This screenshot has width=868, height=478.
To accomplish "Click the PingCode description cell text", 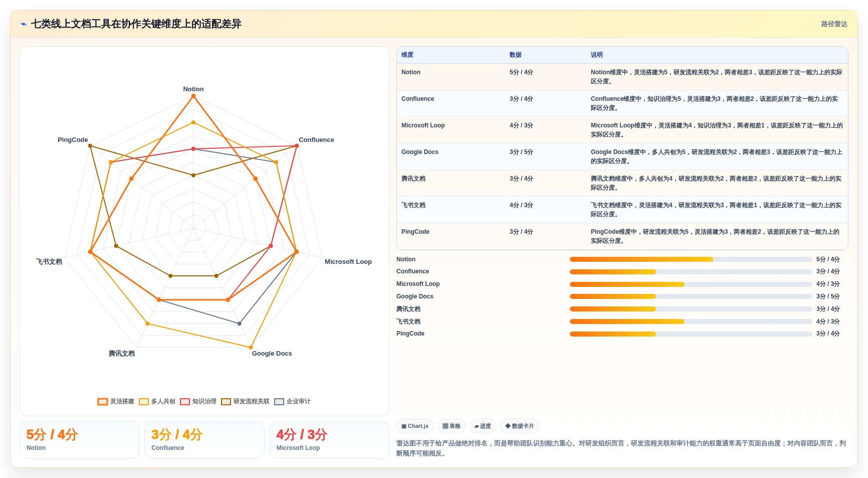I will tap(715, 236).
